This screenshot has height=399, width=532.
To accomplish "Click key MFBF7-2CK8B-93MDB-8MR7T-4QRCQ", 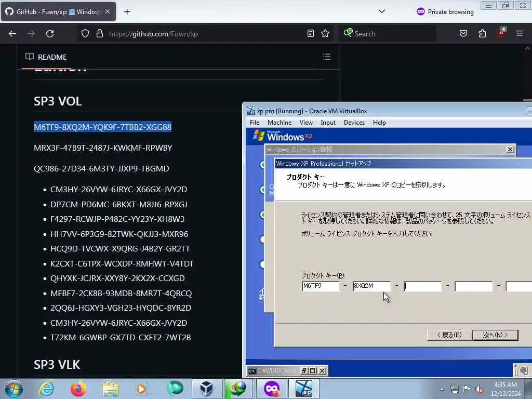I will coord(121,293).
